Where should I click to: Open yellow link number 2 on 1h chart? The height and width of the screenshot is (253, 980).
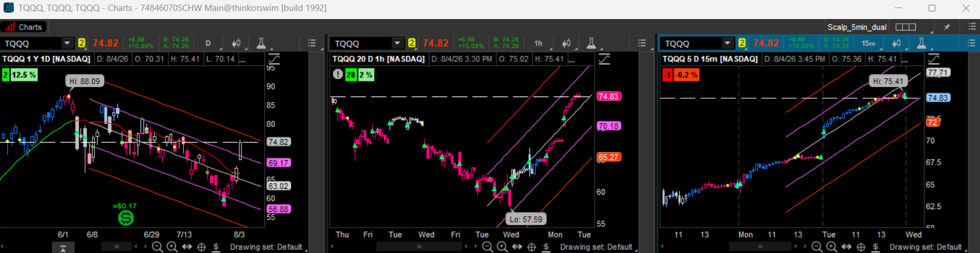(x=412, y=43)
